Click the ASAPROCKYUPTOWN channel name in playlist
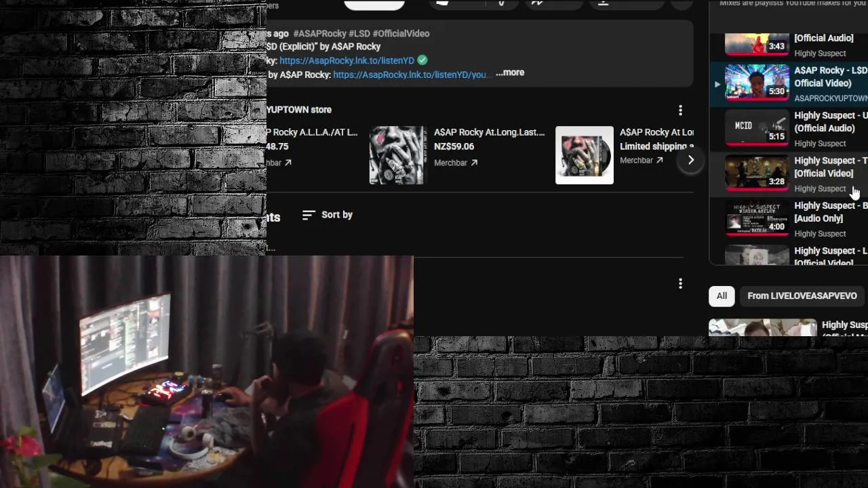The height and width of the screenshot is (488, 868). pos(831,98)
